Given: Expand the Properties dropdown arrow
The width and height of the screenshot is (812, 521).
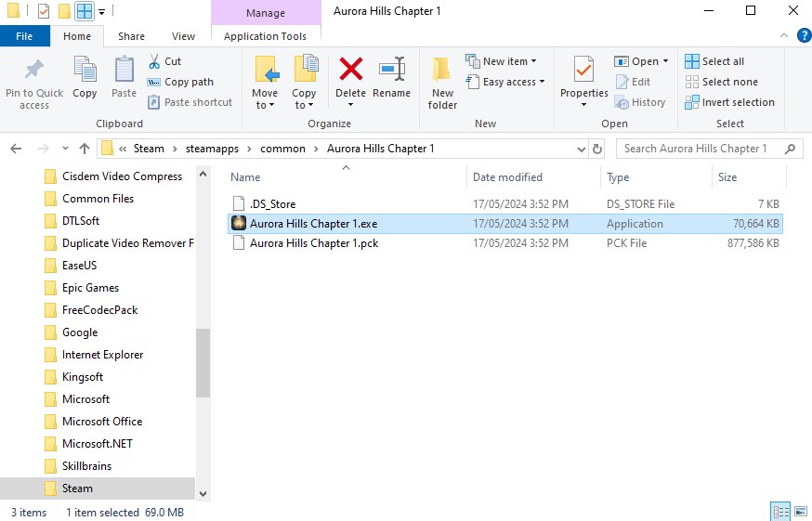Looking at the screenshot, I should 584,105.
